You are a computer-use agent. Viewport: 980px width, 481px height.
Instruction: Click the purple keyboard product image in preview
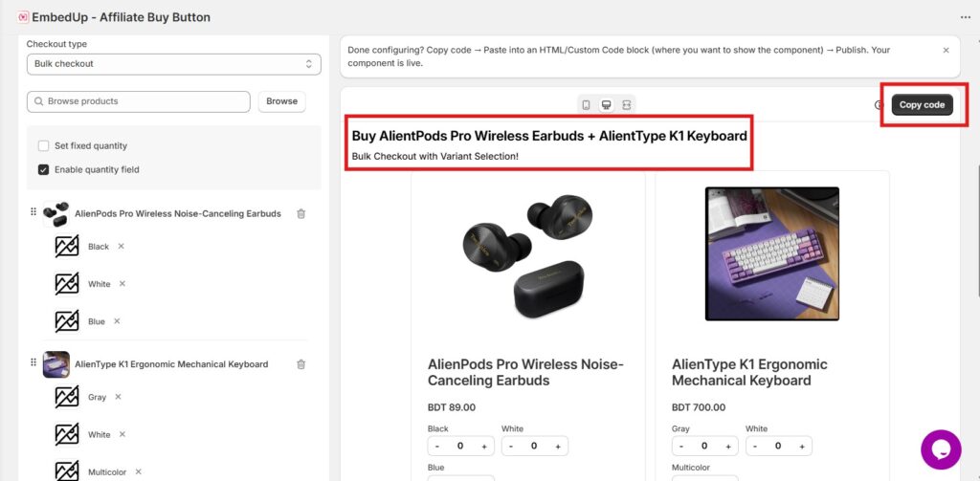click(x=772, y=253)
